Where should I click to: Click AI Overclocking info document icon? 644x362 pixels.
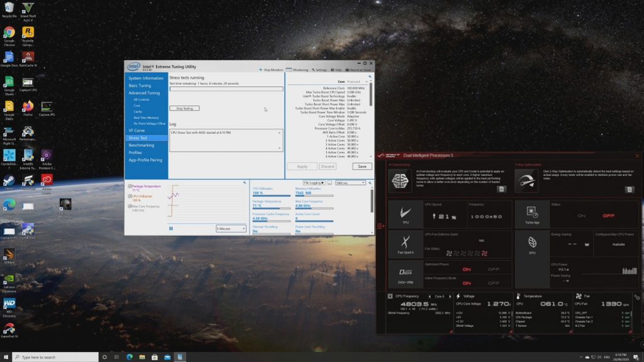coord(501,189)
